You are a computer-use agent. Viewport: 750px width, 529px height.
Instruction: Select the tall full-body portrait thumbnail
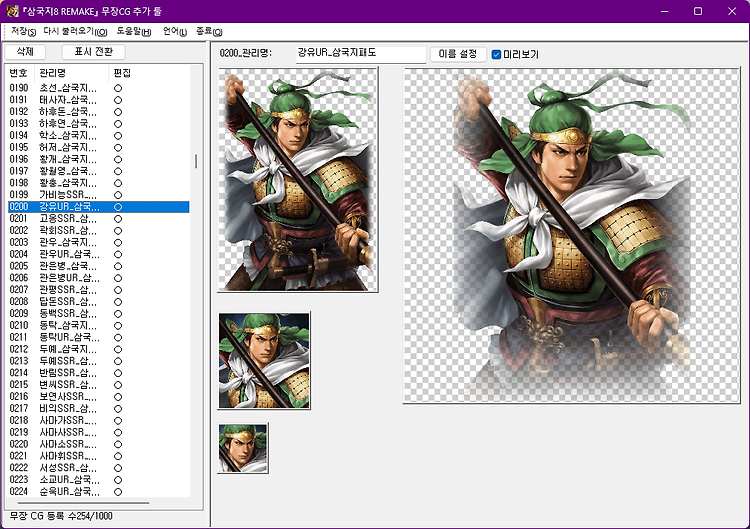click(298, 179)
